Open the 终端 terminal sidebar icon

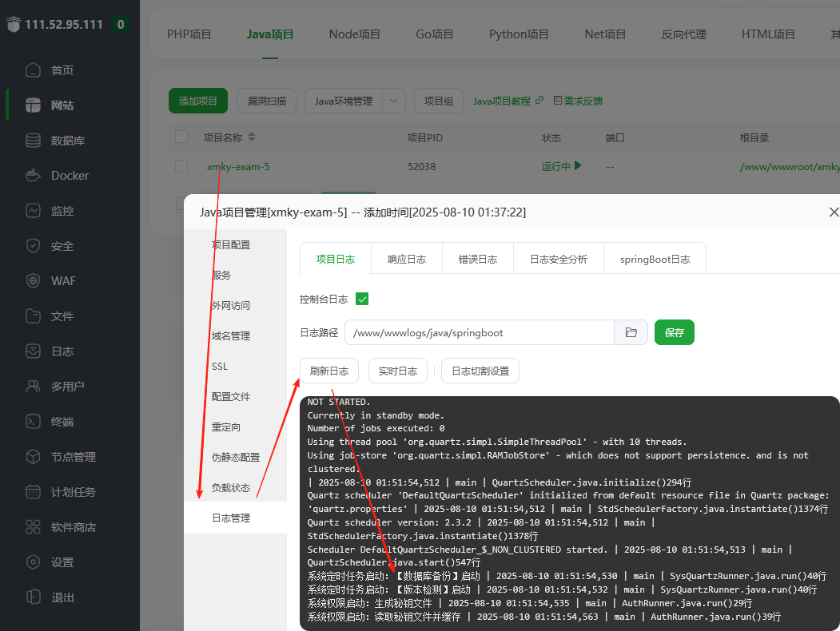pyautogui.click(x=34, y=421)
